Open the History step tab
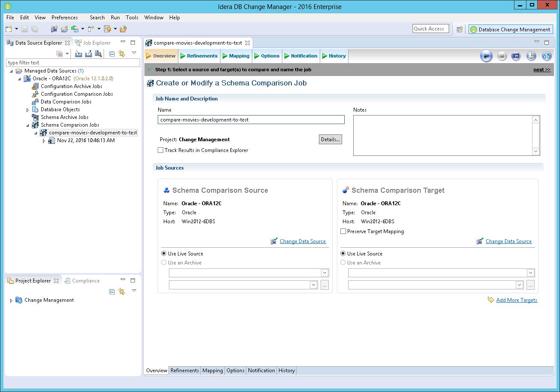The image size is (560, 392). [334, 56]
